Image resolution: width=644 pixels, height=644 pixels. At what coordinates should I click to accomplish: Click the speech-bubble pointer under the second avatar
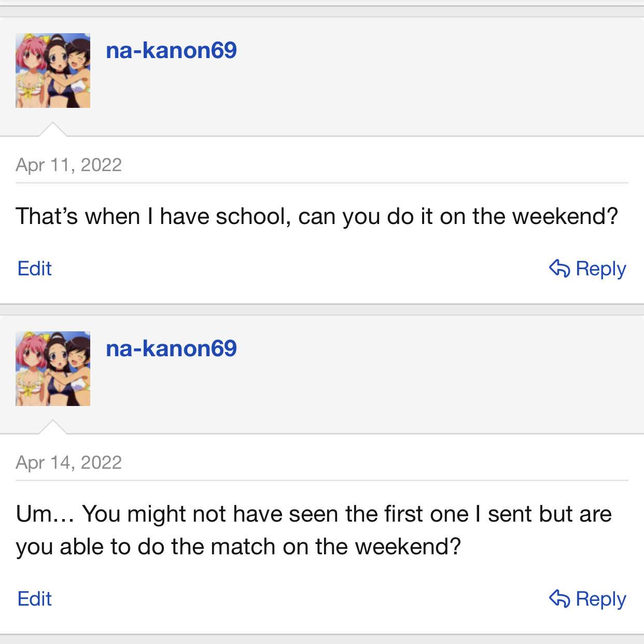pyautogui.click(x=53, y=428)
